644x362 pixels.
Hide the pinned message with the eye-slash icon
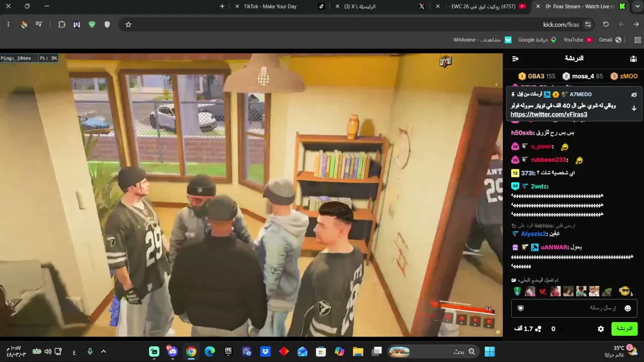click(634, 95)
